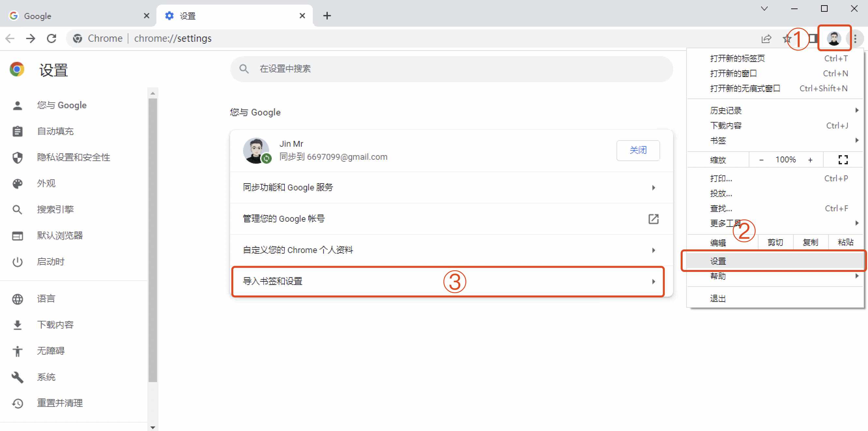Click the wrench icon for 系统

18,378
